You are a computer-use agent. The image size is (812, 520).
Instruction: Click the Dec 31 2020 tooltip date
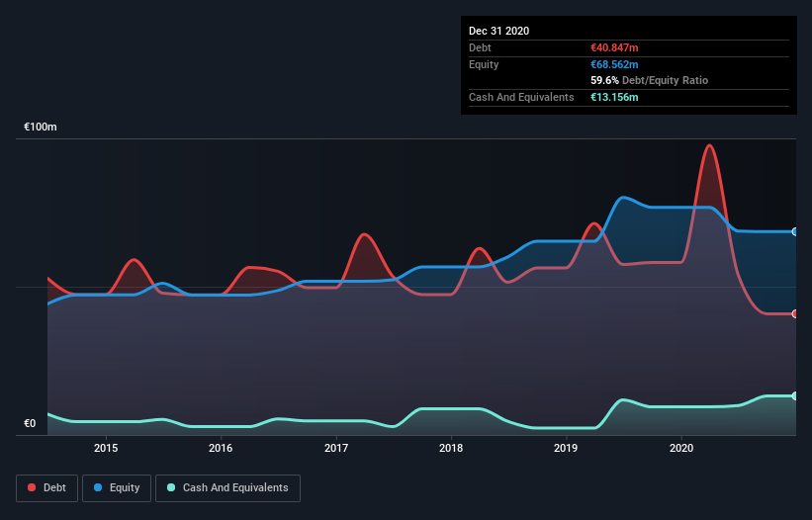coord(498,31)
